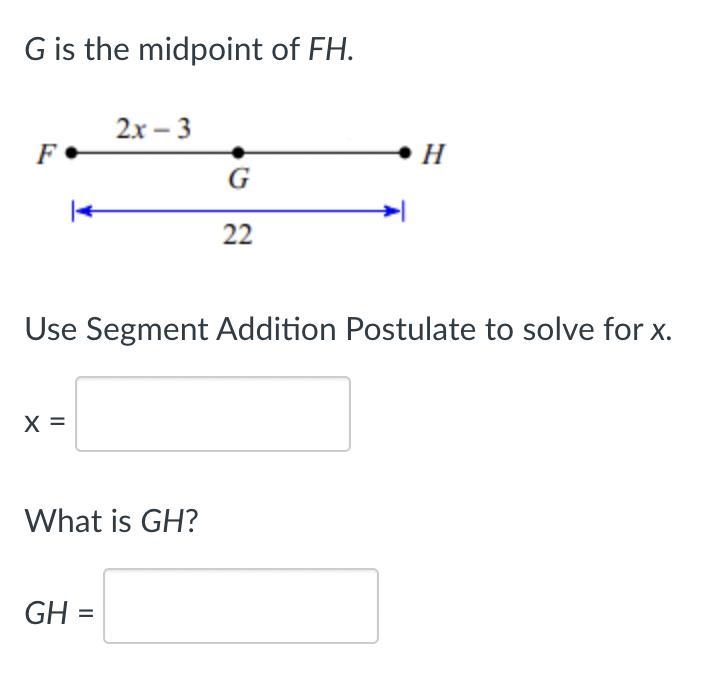Screen dimensions: 716x678
Task: Click the 'G is the midpoint' statement
Action: coord(189,49)
